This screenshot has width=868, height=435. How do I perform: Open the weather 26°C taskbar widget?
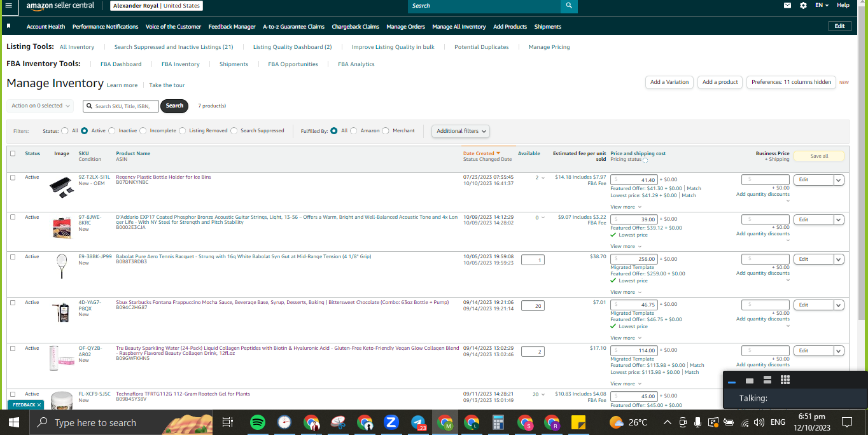pos(628,422)
